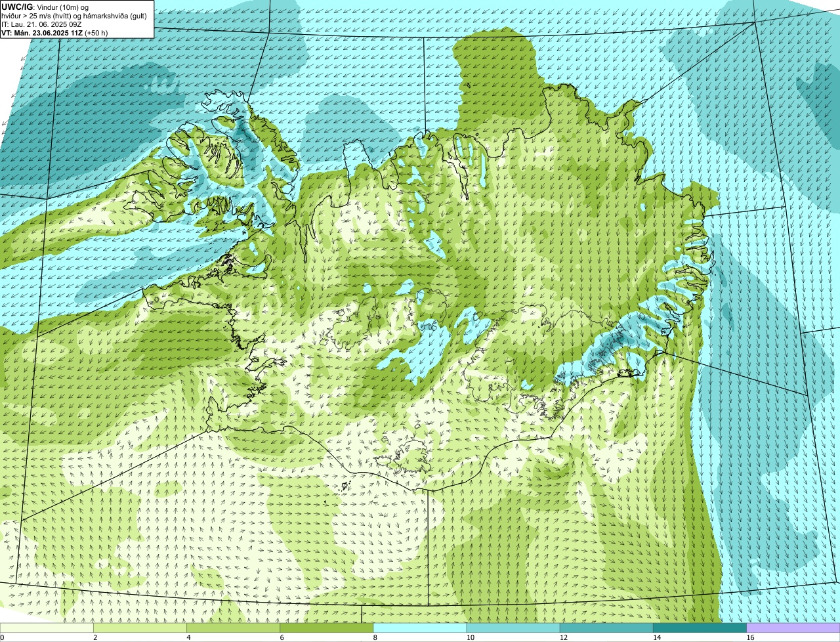Click the 2–4 m/s light green legend swatch
This screenshot has width=840, height=642.
140,628
